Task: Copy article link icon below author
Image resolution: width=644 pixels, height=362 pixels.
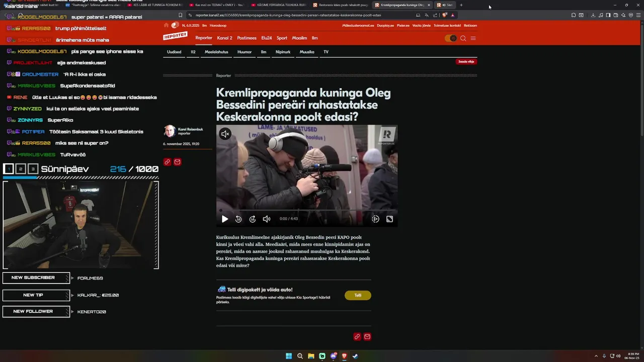Action: coord(167,162)
